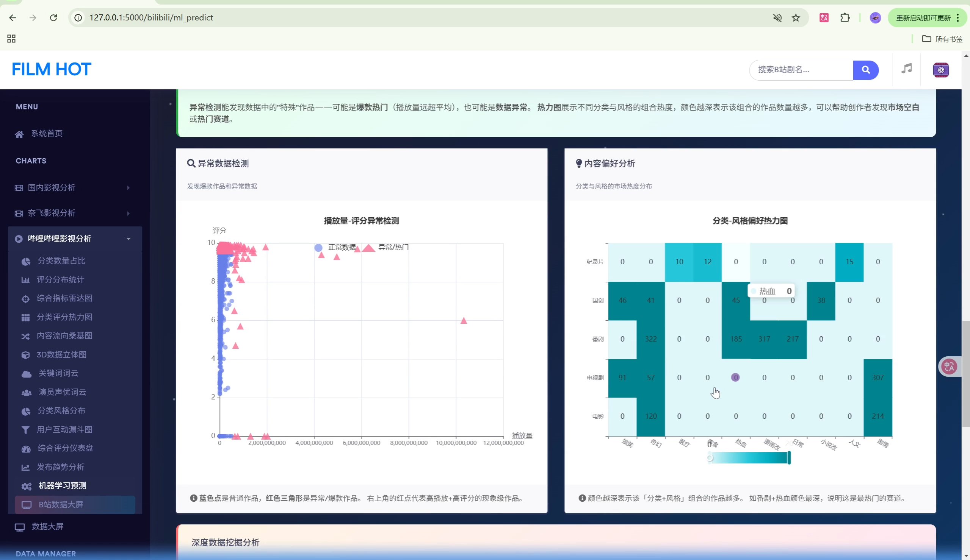Click the music note icon
The image size is (970, 560).
click(x=906, y=69)
